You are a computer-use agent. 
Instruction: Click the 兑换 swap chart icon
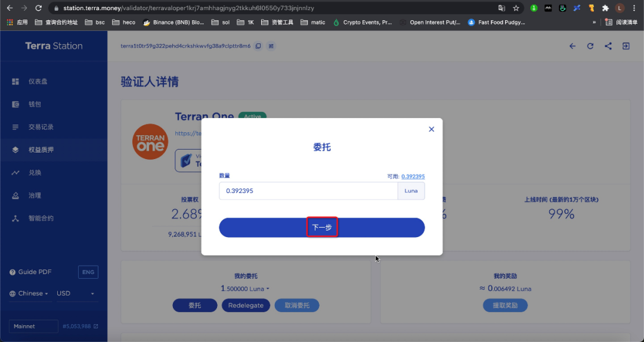point(16,173)
